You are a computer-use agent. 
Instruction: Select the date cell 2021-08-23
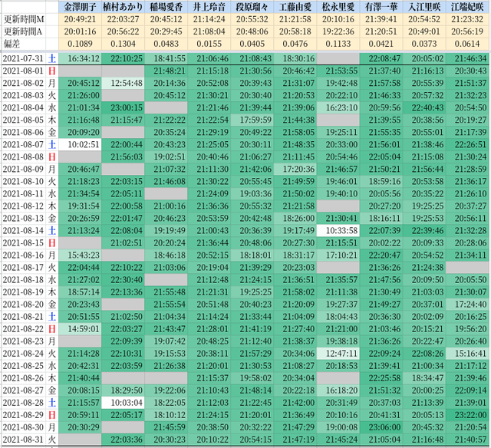pyautogui.click(x=23, y=341)
